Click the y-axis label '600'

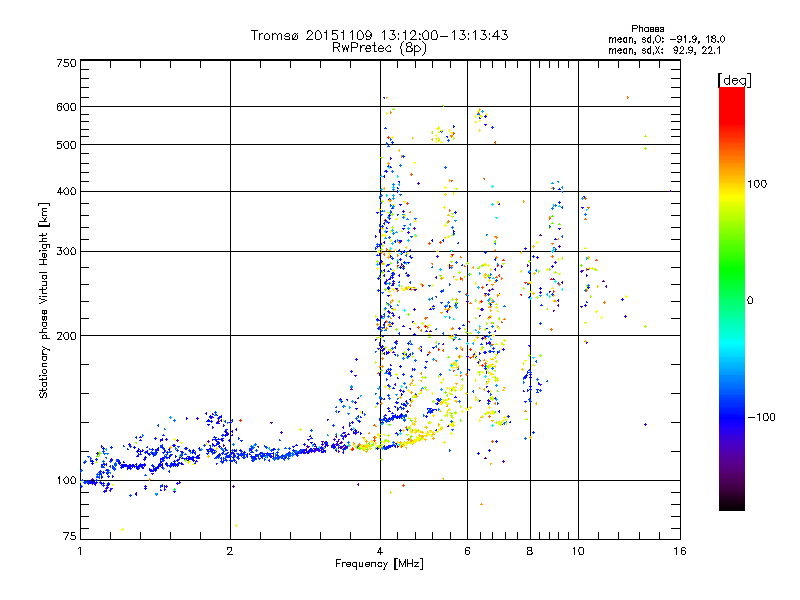tap(66, 107)
